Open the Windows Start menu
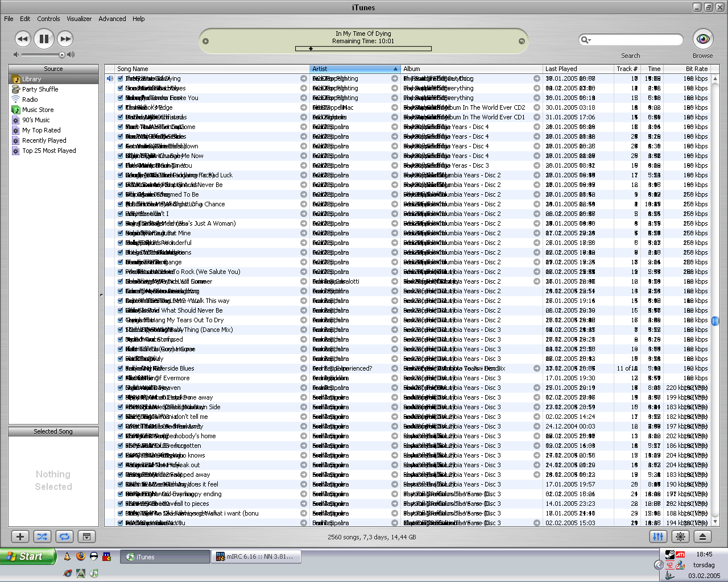 pos(28,556)
